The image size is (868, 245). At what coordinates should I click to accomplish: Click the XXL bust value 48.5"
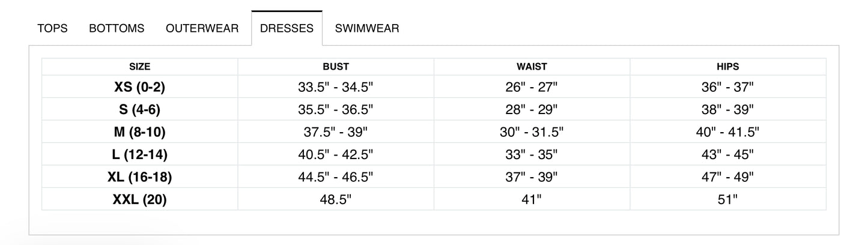pos(335,199)
